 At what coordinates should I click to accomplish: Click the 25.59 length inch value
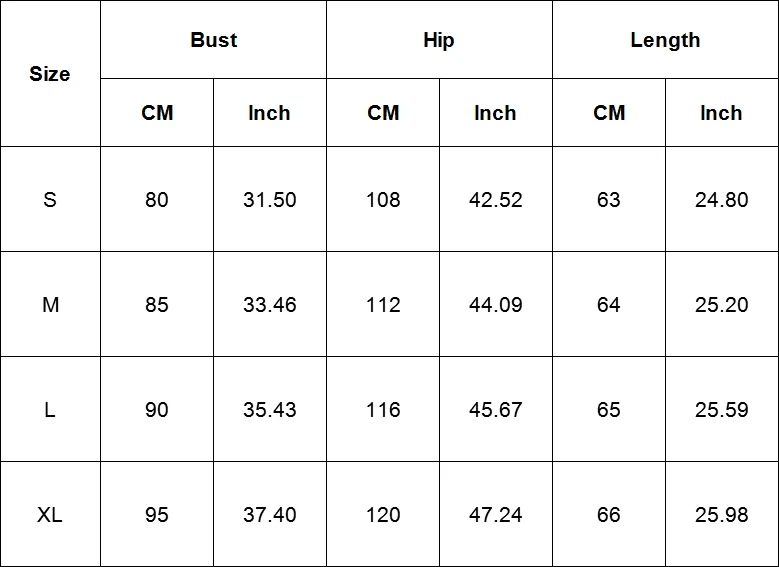click(x=721, y=409)
